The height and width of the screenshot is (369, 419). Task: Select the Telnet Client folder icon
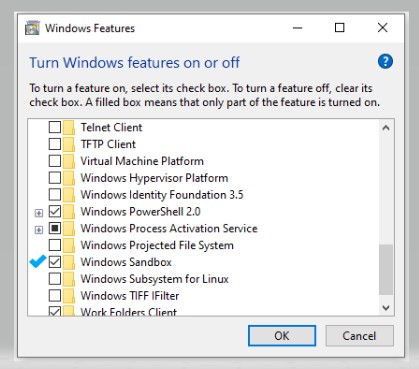tap(69, 127)
